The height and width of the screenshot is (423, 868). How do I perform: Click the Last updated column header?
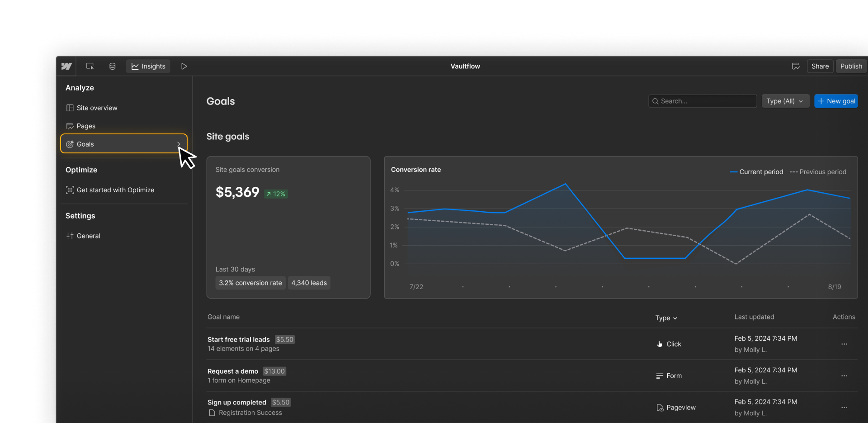click(754, 317)
